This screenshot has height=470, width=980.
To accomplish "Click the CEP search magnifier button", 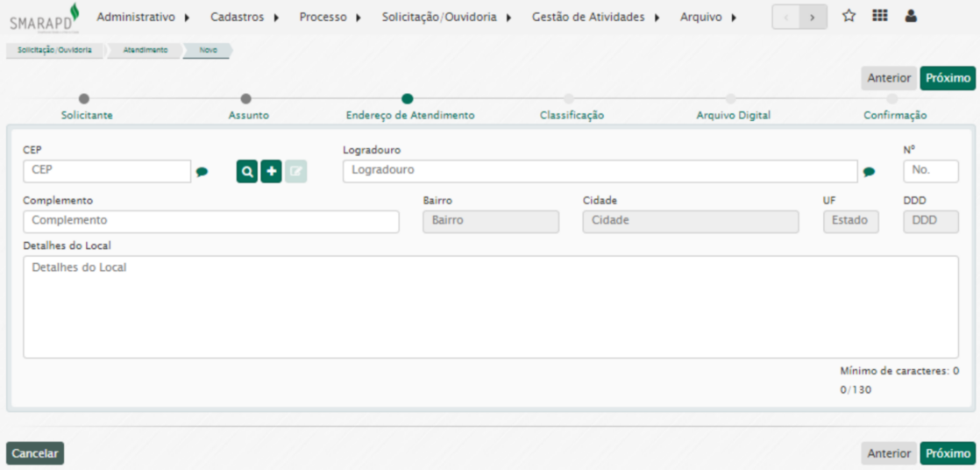I will 248,172.
